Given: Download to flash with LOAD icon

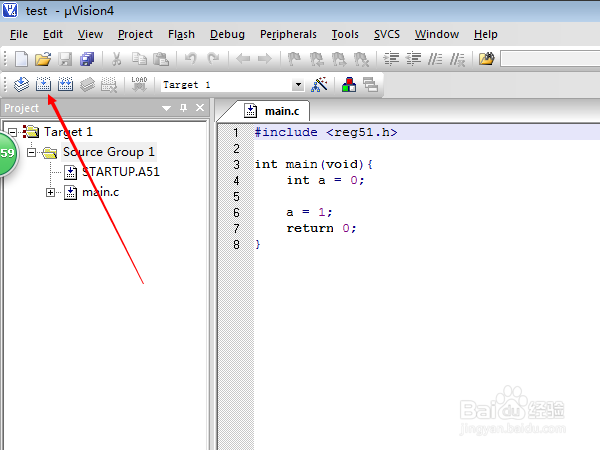Looking at the screenshot, I should tap(139, 84).
